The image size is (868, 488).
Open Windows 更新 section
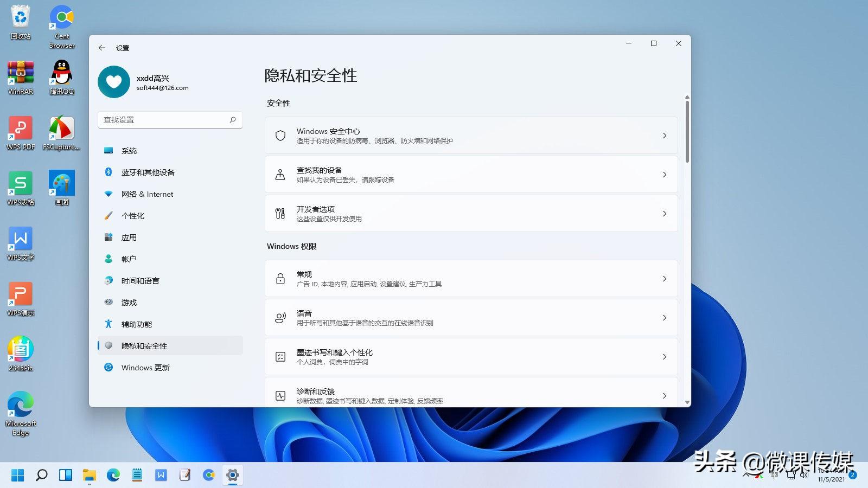144,367
